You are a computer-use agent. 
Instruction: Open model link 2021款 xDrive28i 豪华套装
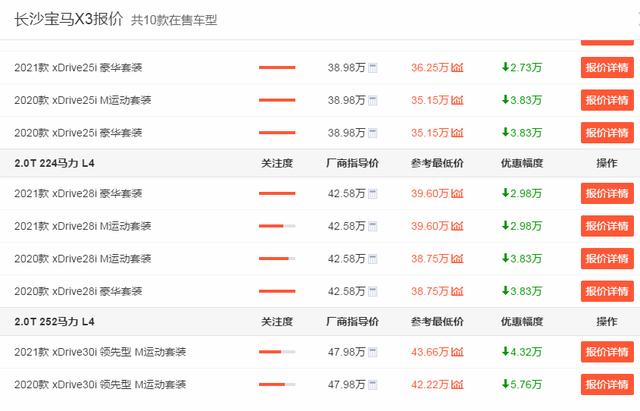click(78, 193)
